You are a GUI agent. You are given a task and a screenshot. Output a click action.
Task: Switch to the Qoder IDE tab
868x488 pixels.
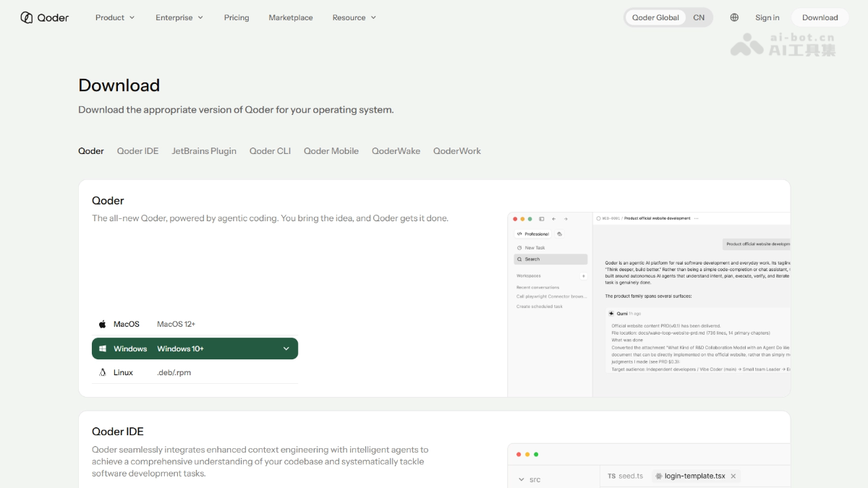pyautogui.click(x=137, y=151)
